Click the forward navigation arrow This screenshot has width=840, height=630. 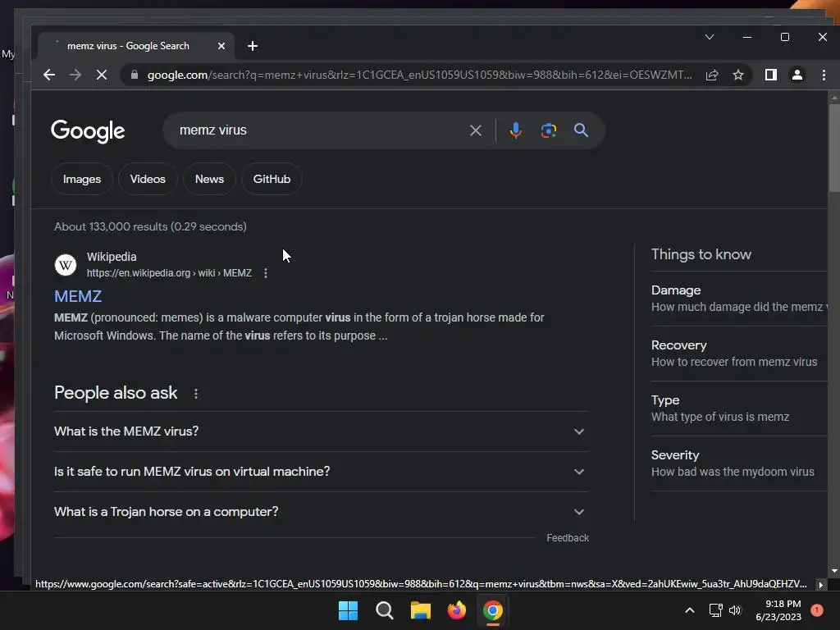[75, 75]
